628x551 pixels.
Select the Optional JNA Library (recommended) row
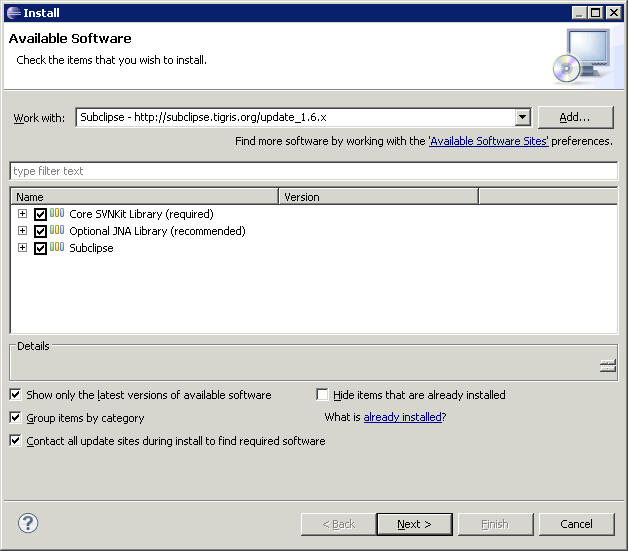point(157,231)
